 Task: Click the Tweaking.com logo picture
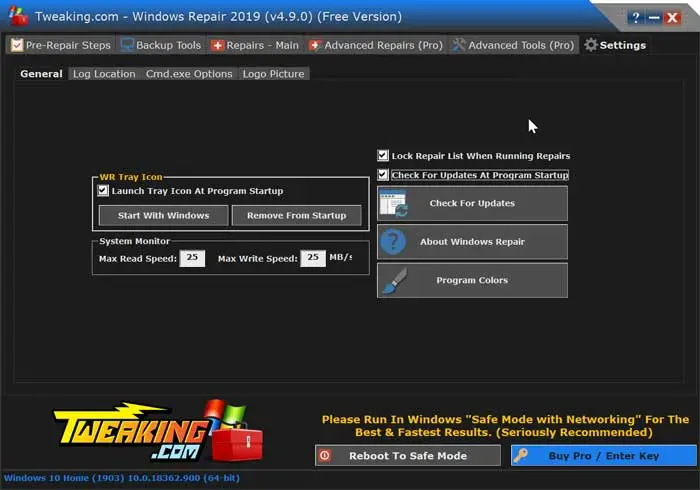(158, 431)
